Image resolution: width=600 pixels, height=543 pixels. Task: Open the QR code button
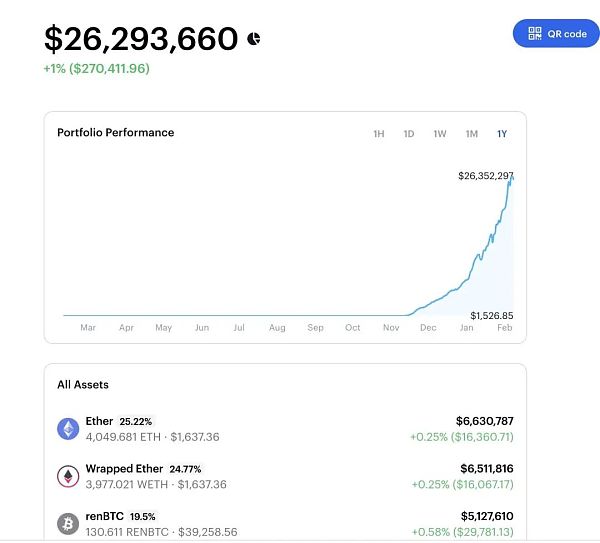coord(556,33)
